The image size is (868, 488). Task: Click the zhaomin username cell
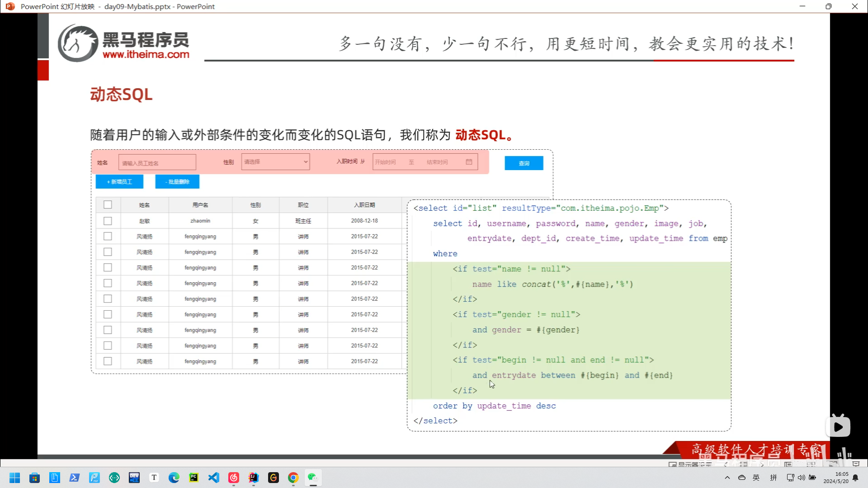click(200, 221)
